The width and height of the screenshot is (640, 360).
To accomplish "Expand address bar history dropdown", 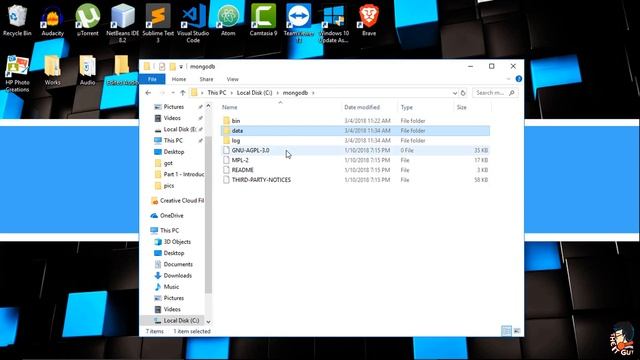I will (454, 93).
